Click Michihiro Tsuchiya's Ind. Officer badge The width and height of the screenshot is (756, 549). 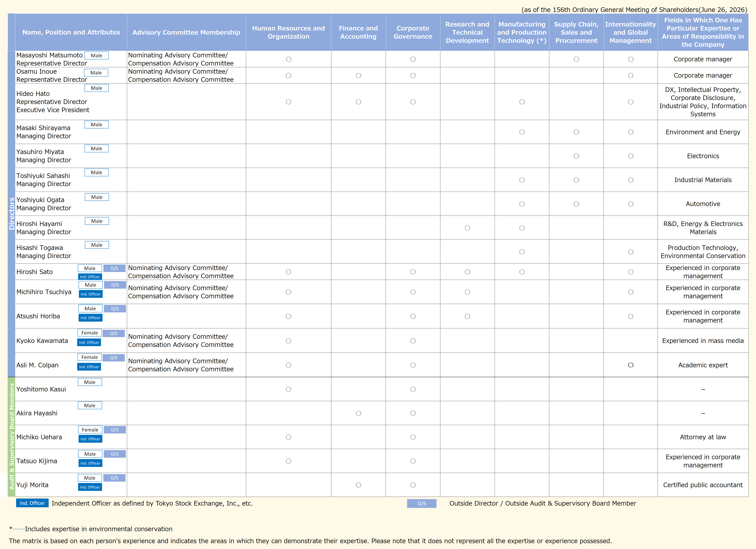click(x=91, y=294)
